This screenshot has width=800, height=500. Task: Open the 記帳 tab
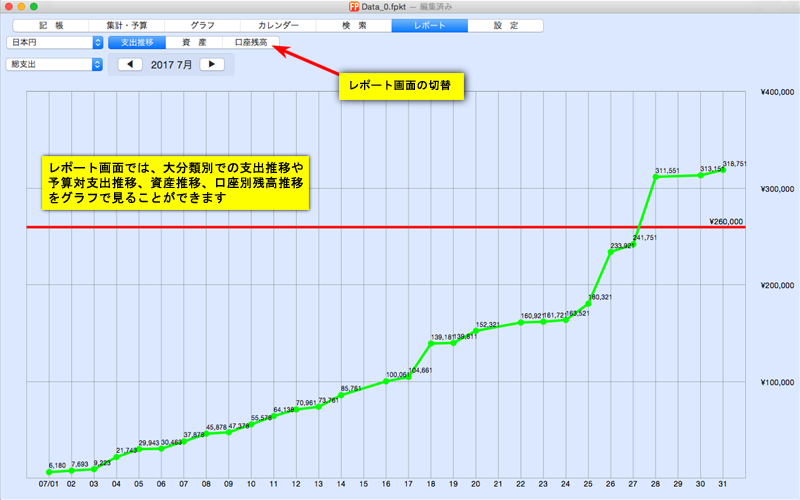click(x=50, y=25)
